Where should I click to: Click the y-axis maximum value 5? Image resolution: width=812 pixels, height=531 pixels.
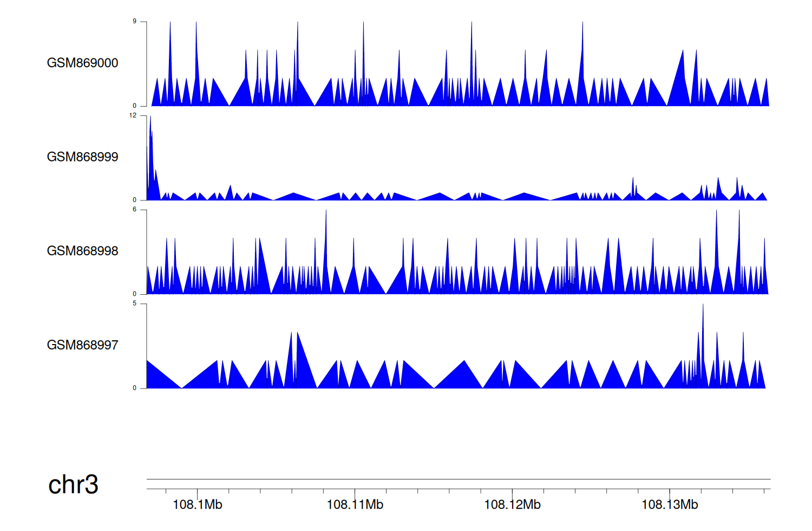coord(134,303)
